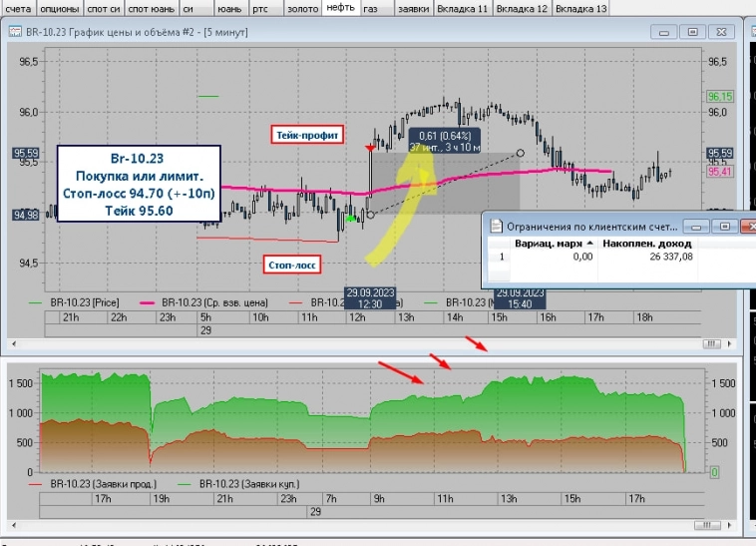Click the price chart horizontal scrollbar thumb
Viewport: 756px width, 546px height.
(712, 343)
